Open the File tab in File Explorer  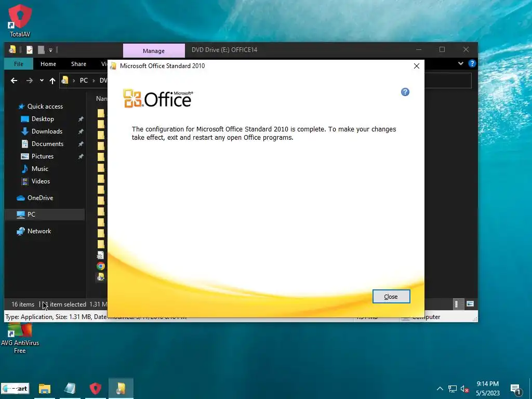click(19, 64)
